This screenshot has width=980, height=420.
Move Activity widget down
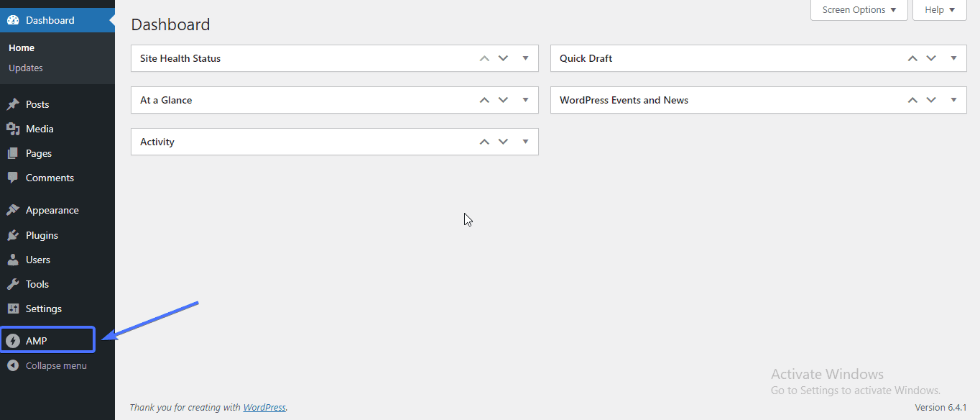click(503, 142)
